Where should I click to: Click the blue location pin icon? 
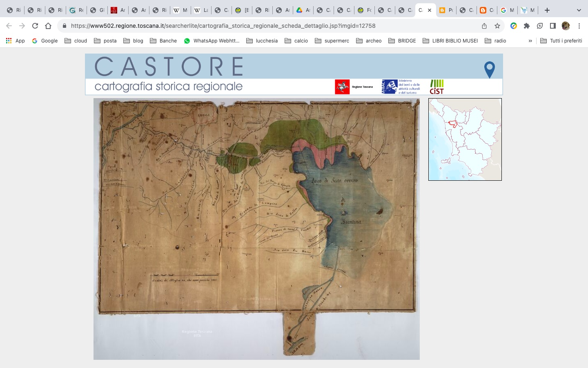coord(489,70)
